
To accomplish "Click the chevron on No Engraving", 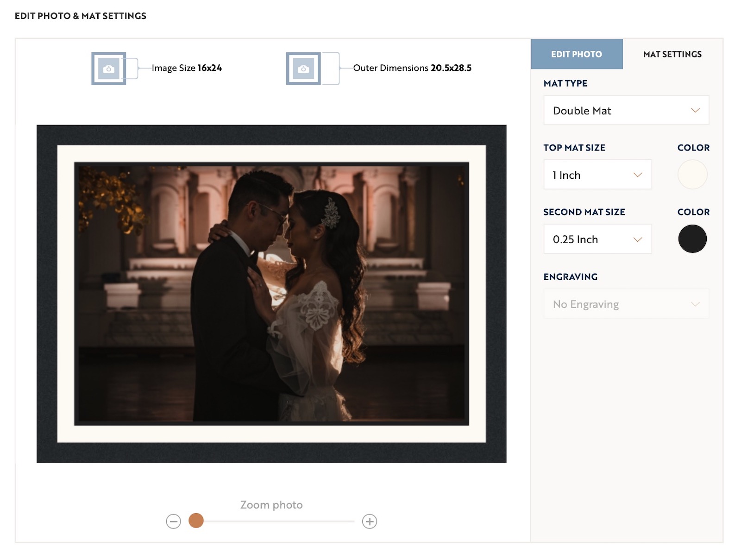I will tap(694, 304).
